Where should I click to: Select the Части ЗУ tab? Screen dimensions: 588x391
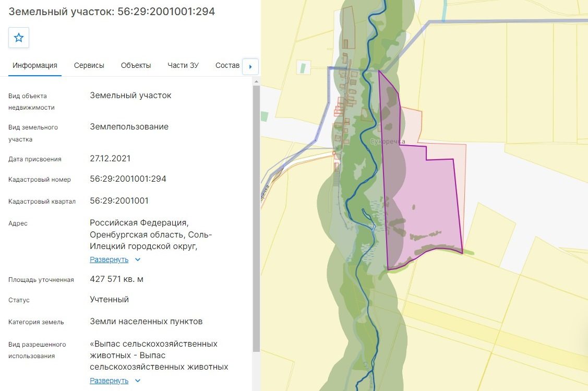183,65
